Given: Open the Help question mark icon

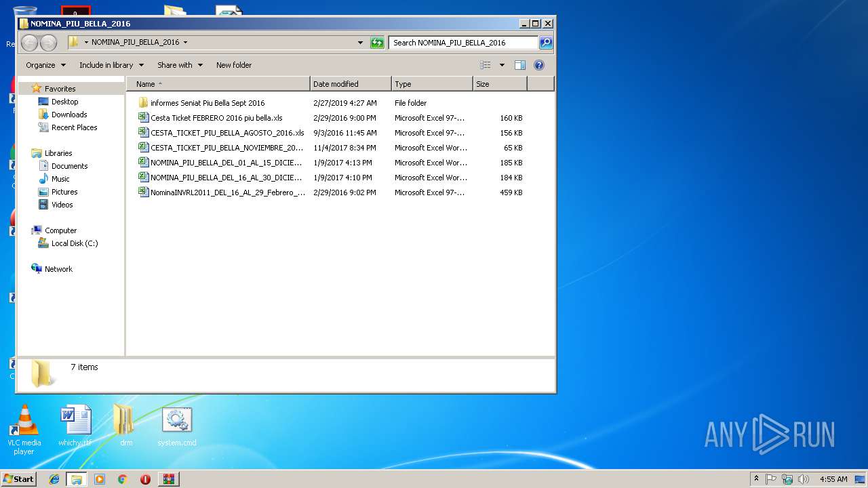Looking at the screenshot, I should pos(539,65).
